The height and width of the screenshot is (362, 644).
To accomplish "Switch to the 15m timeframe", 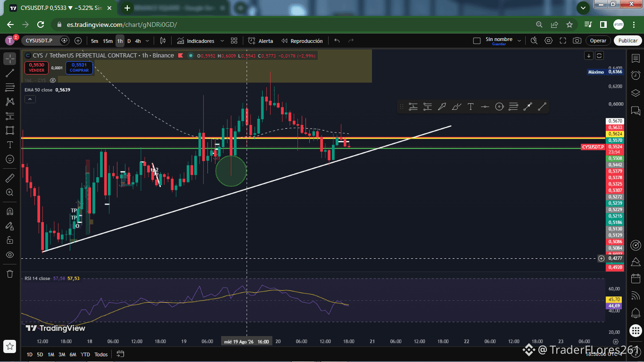I will (108, 41).
